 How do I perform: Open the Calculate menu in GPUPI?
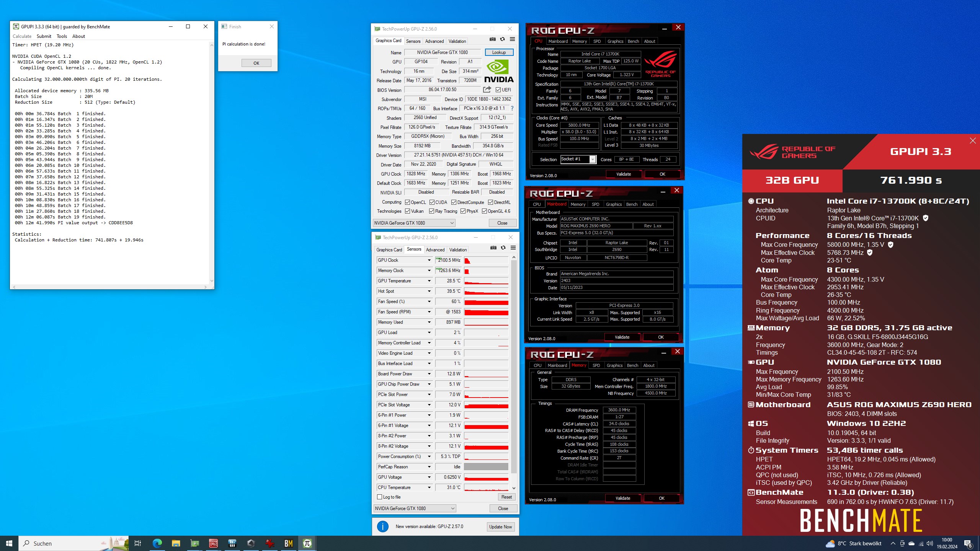[22, 36]
